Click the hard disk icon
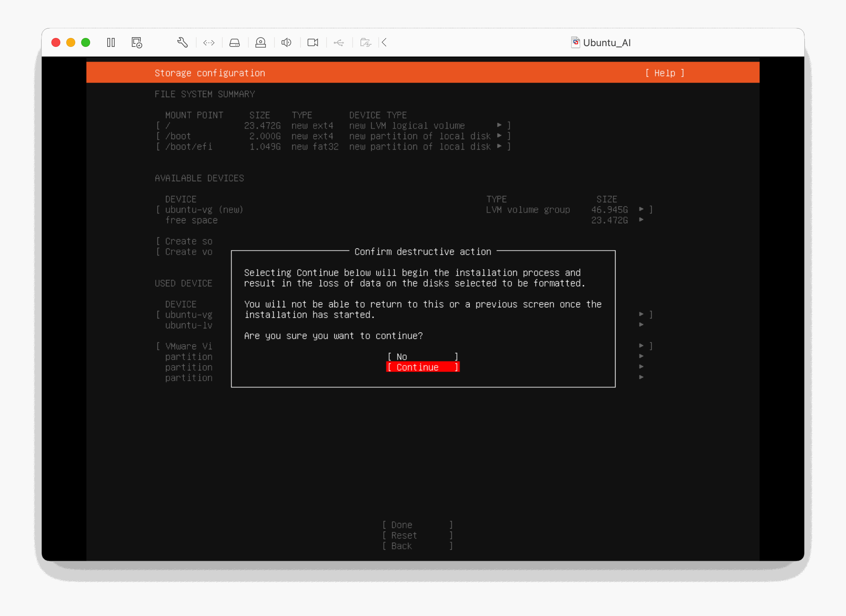846x616 pixels. 234,43
